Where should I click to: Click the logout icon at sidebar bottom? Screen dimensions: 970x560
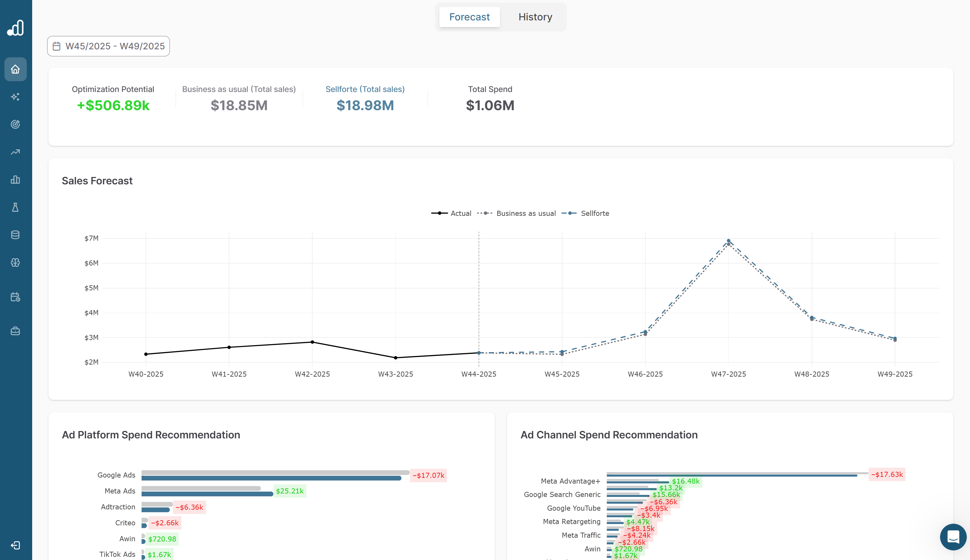click(x=15, y=545)
